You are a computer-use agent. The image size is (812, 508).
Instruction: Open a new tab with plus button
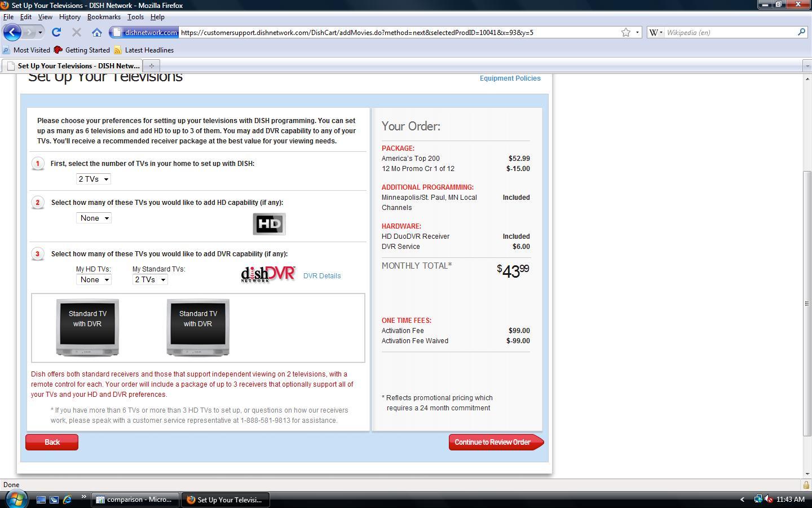click(x=151, y=65)
